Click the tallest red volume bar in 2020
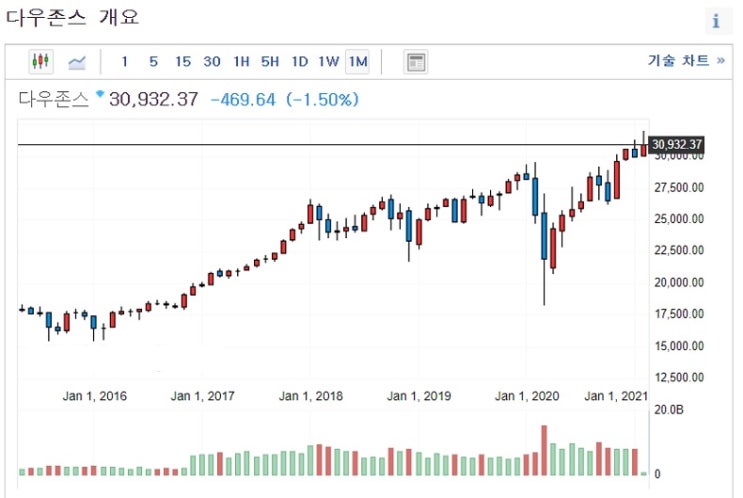 545,451
